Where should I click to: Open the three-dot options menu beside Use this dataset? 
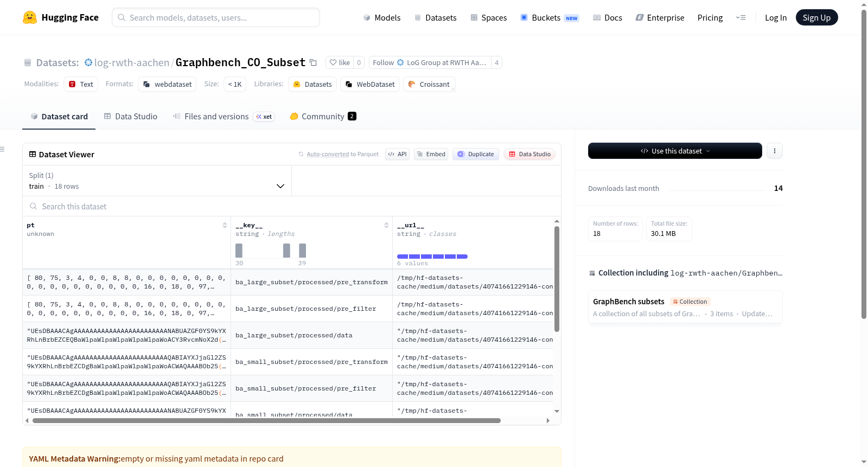(775, 151)
